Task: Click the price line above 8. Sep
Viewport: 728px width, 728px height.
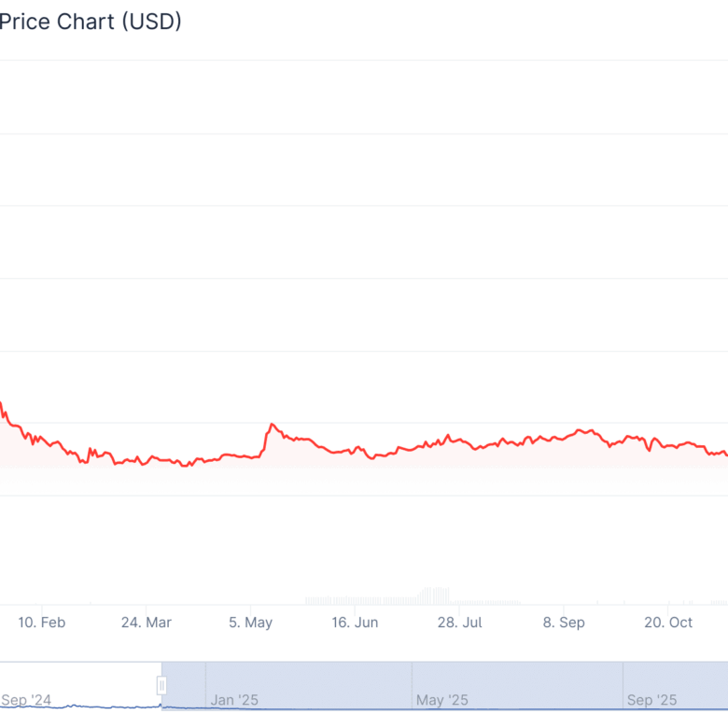Action: click(564, 437)
